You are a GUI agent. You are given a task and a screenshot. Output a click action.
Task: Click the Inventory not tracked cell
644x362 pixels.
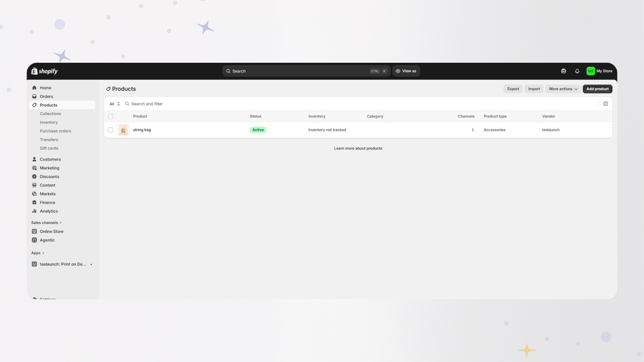coord(327,130)
